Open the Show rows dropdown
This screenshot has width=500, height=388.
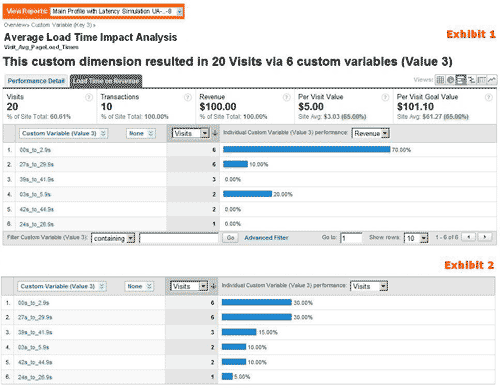click(x=416, y=238)
